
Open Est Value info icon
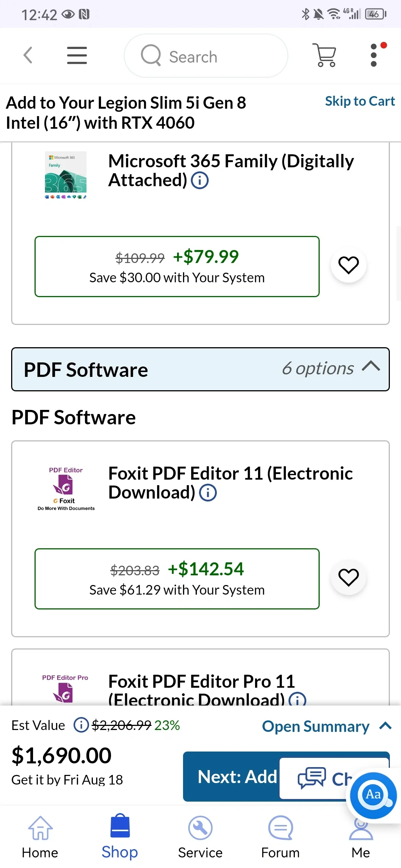(81, 725)
